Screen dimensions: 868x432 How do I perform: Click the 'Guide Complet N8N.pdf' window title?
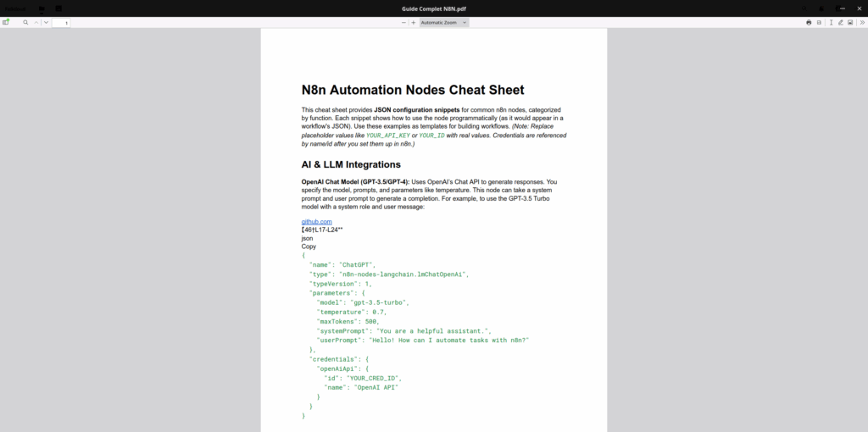(434, 8)
